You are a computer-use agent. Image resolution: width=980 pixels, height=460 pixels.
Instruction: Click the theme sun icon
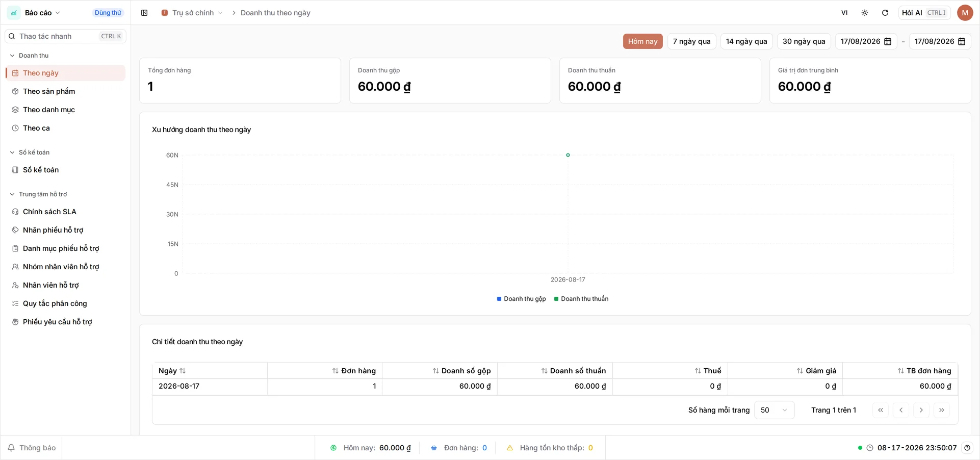[865, 13]
